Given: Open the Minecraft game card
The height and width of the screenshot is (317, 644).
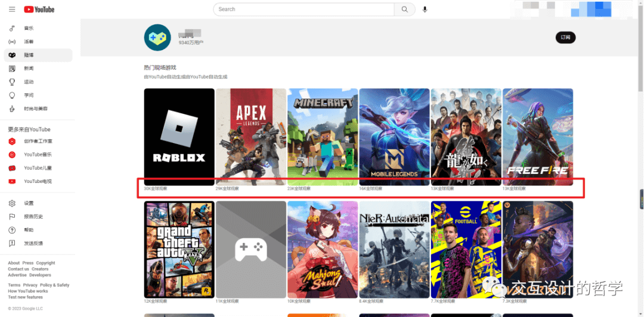Looking at the screenshot, I should coord(323,136).
